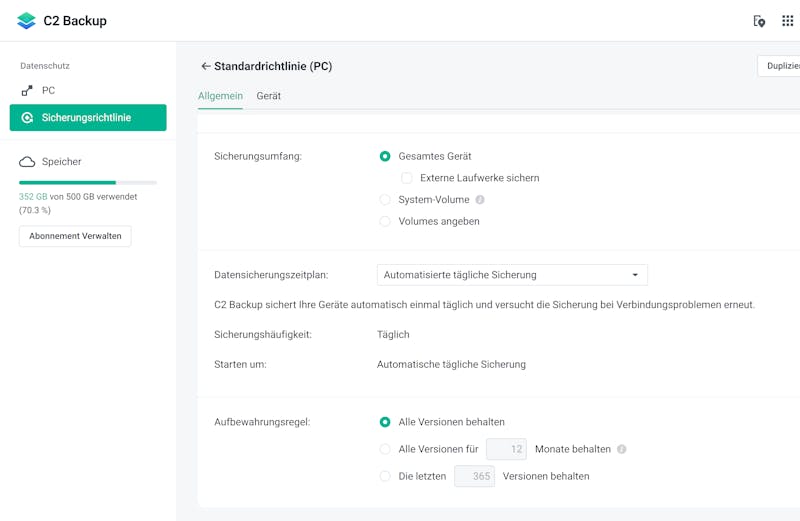Click the C2 Backup logo icon

tap(27, 21)
